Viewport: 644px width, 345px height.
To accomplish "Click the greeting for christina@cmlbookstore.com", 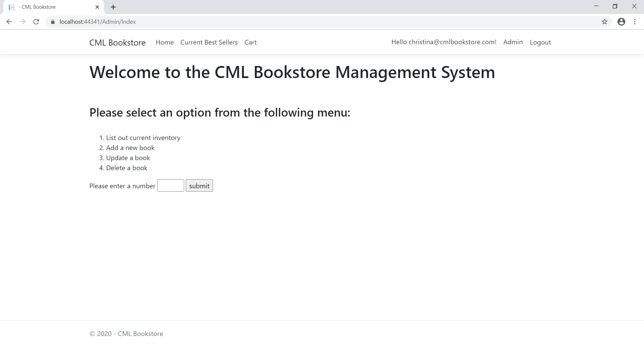I will point(443,42).
